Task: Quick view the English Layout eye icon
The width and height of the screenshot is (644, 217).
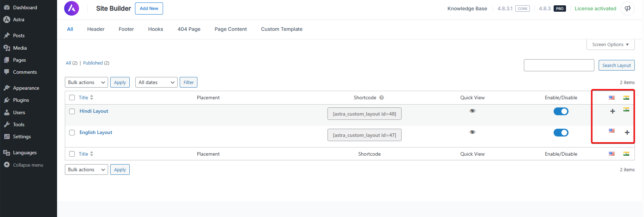Action: point(472,132)
